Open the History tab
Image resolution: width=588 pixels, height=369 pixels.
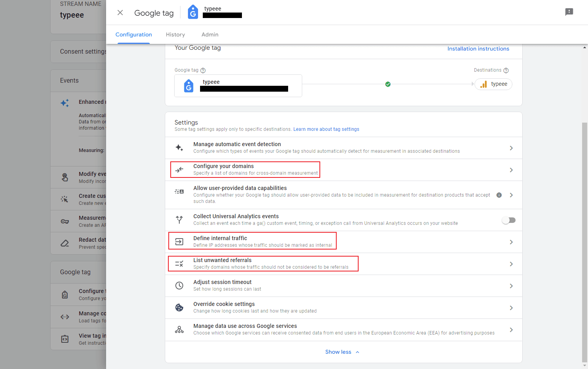click(175, 34)
